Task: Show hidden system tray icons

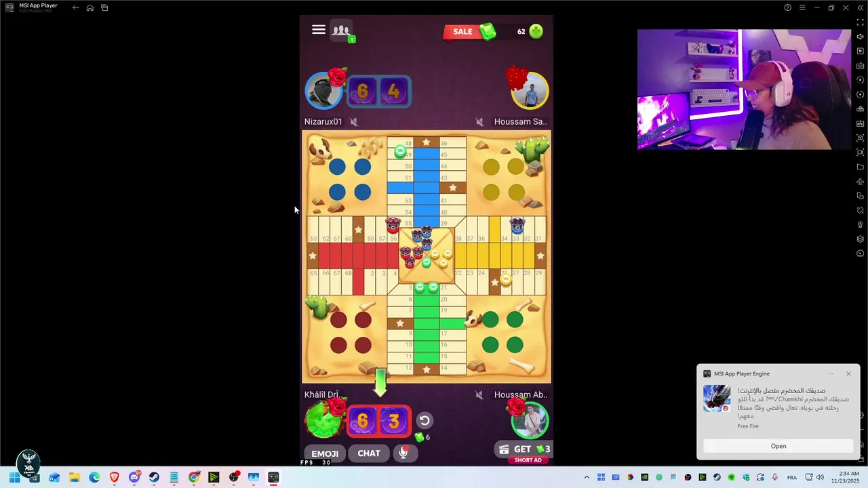Action: click(x=587, y=478)
